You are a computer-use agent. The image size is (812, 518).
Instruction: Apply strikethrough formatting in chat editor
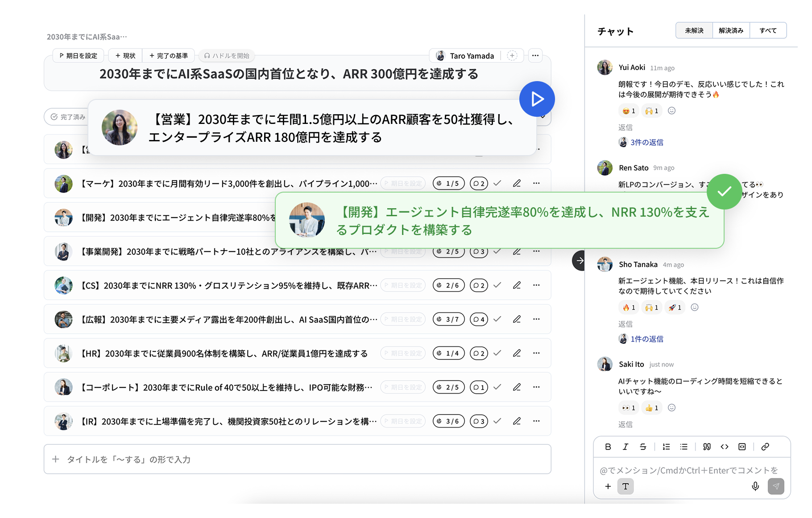point(643,447)
